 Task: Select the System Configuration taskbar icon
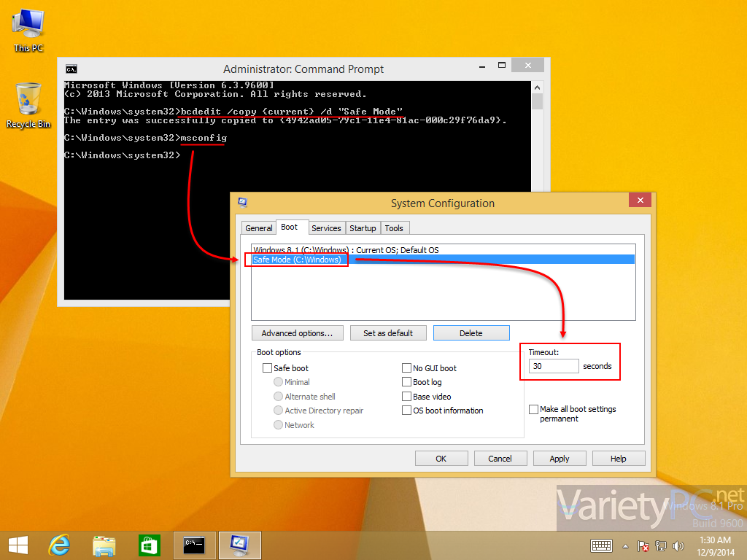click(x=239, y=545)
